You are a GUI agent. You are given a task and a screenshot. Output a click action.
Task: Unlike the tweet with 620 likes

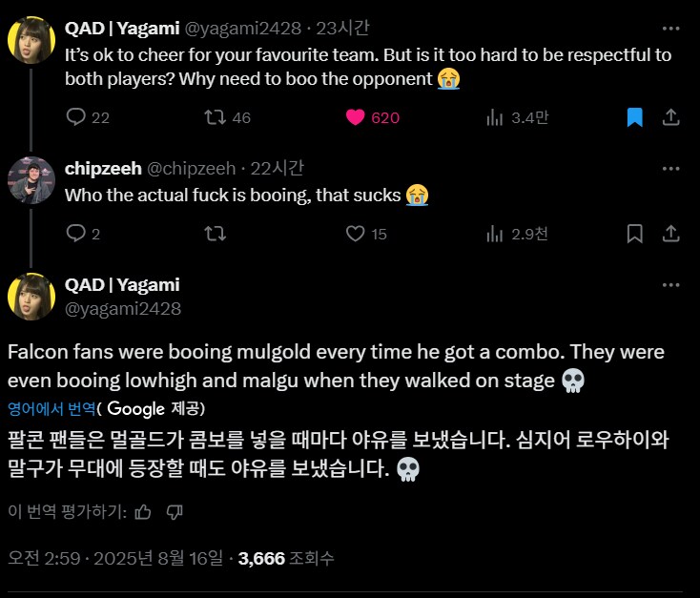click(x=356, y=117)
